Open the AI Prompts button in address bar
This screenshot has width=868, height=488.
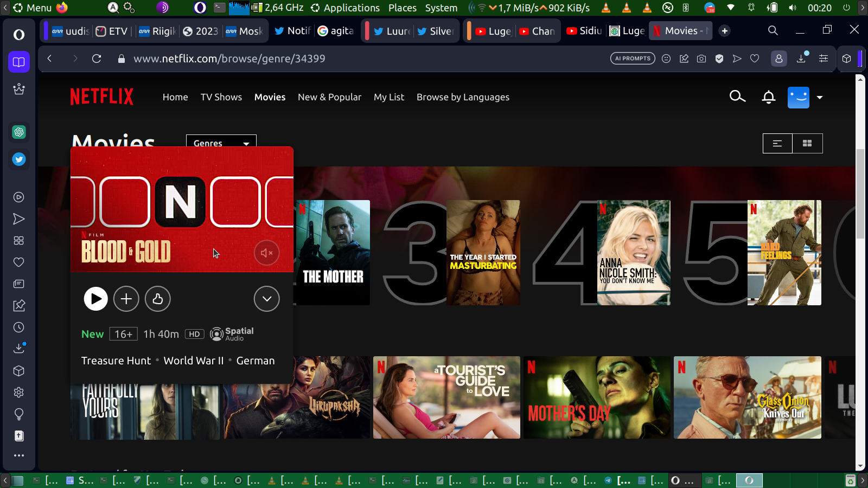tap(633, 59)
